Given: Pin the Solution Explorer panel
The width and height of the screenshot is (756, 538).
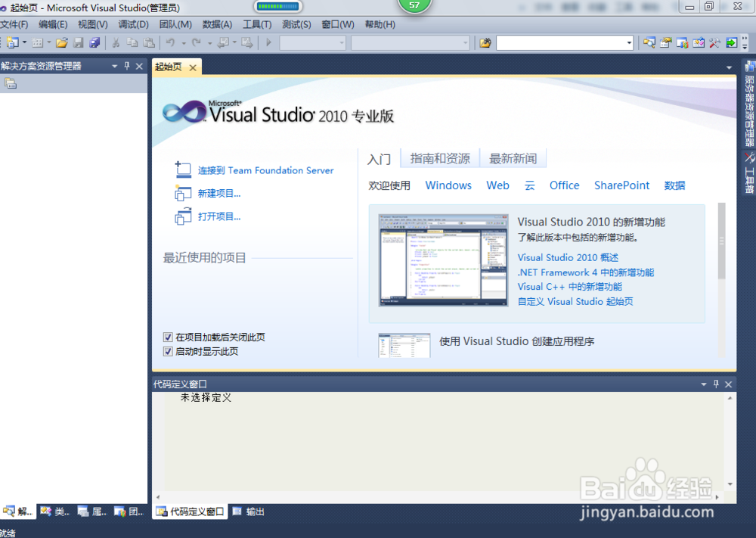Looking at the screenshot, I should point(127,66).
